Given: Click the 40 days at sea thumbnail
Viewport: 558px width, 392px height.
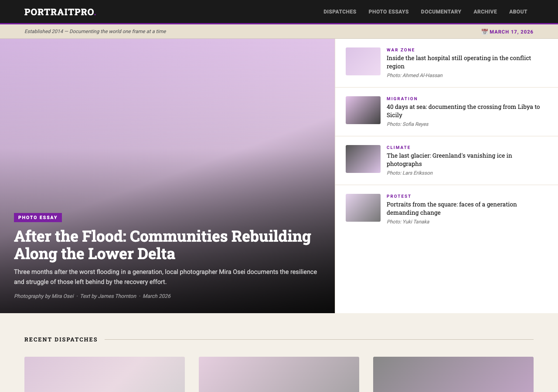Looking at the screenshot, I should [363, 110].
